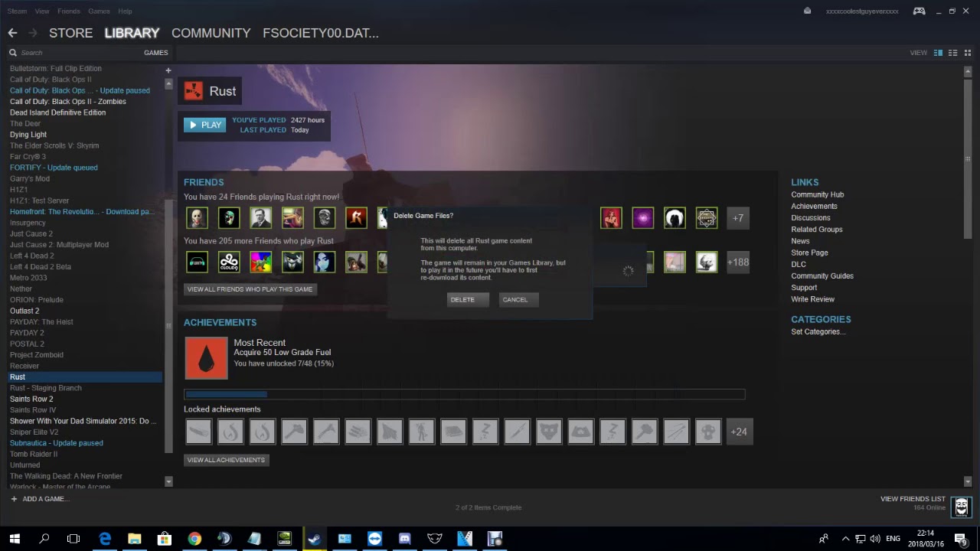This screenshot has height=551, width=980.
Task: Open the +188 more friends tile
Action: tap(738, 262)
